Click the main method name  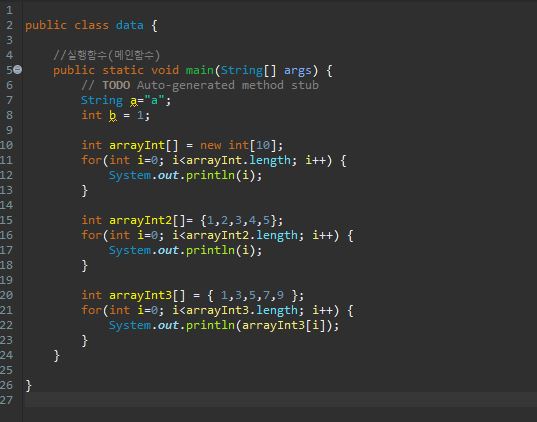point(200,70)
